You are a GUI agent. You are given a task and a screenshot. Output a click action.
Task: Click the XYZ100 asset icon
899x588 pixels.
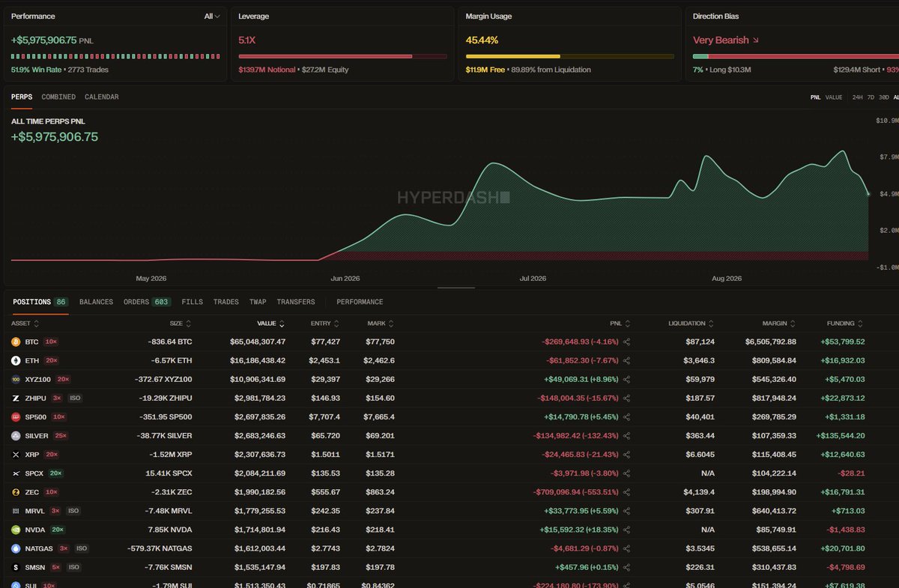point(15,379)
